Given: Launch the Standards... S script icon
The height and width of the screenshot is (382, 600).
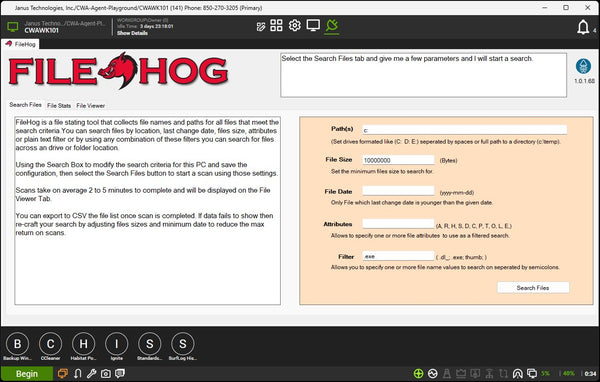Looking at the screenshot, I should 150,344.
